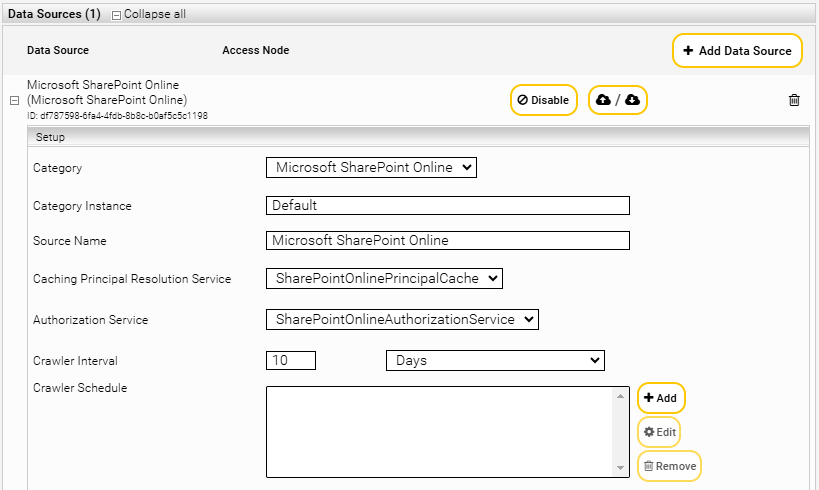
Task: Click the cloud download icon
Action: pyautogui.click(x=632, y=100)
